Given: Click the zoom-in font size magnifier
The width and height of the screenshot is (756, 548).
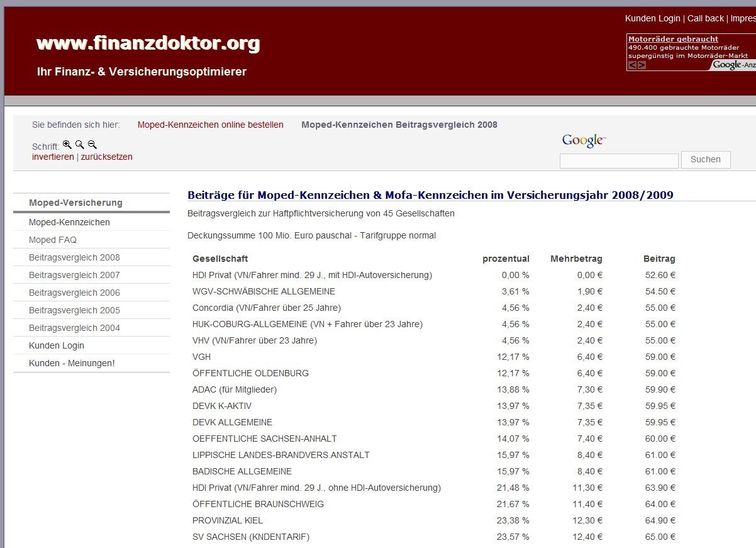Looking at the screenshot, I should 67,145.
